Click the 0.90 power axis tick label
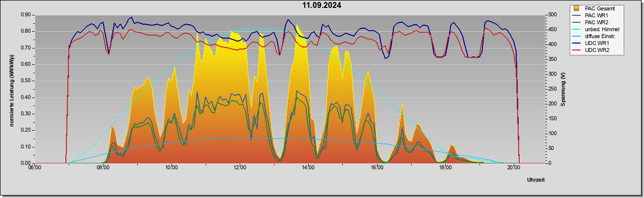Viewport: 644px width, 198px height. (x=26, y=15)
